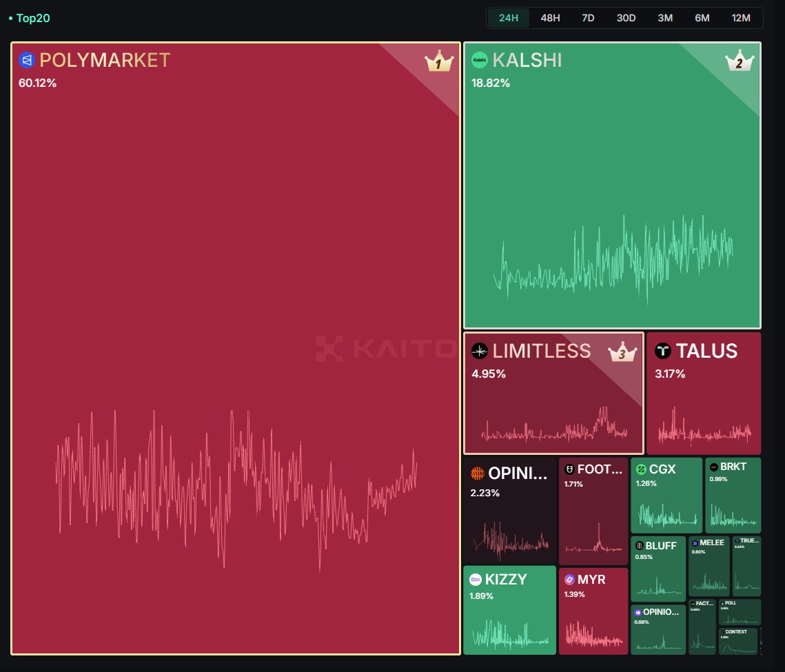Click the BLUFF logo icon
The image size is (785, 672).
coord(641,546)
